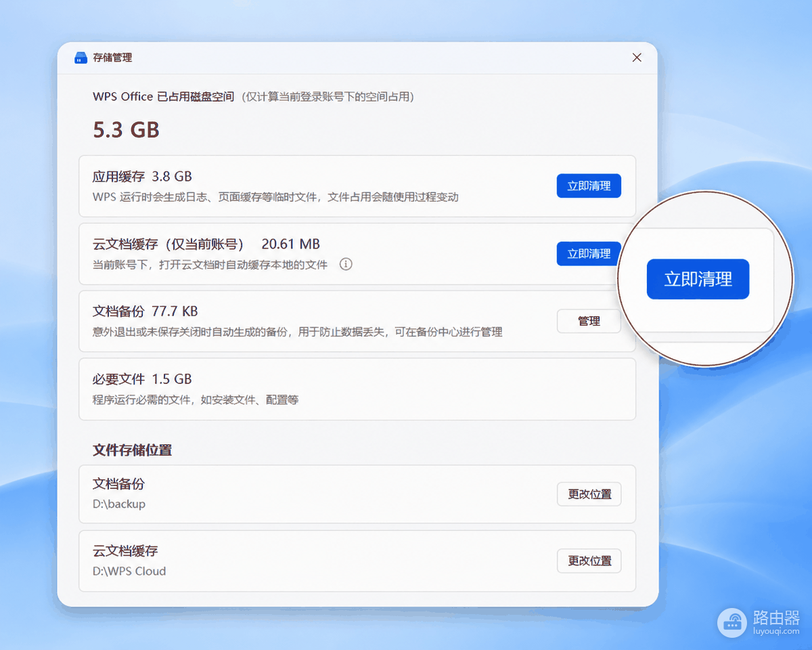812x650 pixels.
Task: Click description starting WPS 运行时会生成日志
Action: (275, 197)
